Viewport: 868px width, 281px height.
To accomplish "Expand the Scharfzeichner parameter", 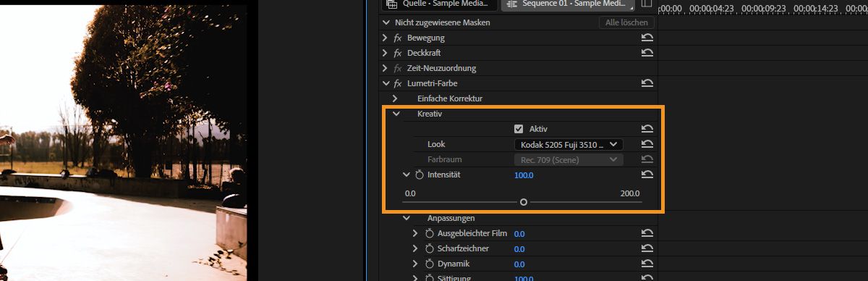I will coord(415,248).
